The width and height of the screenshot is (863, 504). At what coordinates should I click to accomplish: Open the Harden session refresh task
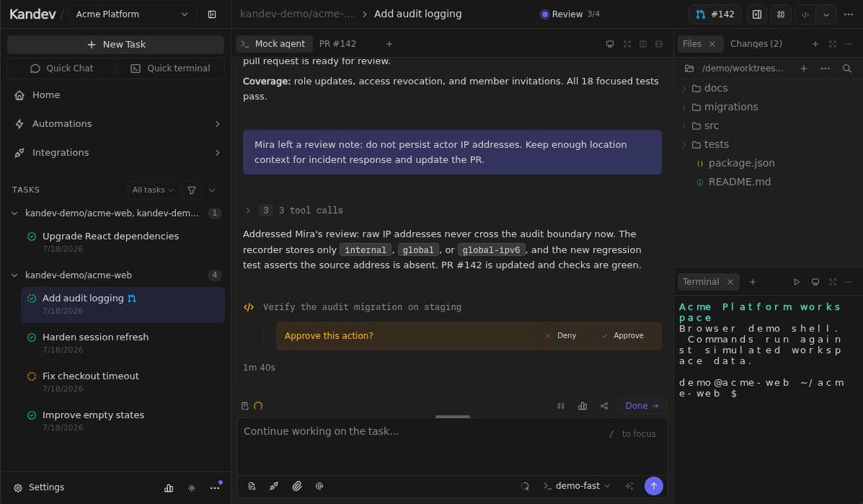pos(123,342)
